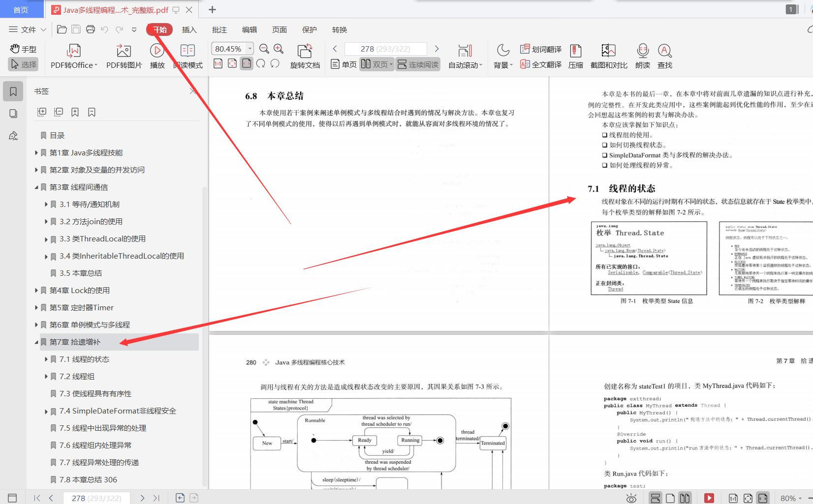Click the next page arrow

tap(437, 49)
